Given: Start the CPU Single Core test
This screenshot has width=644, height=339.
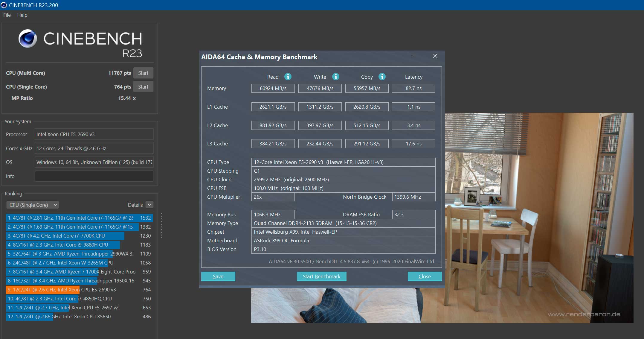Looking at the screenshot, I should (x=143, y=87).
